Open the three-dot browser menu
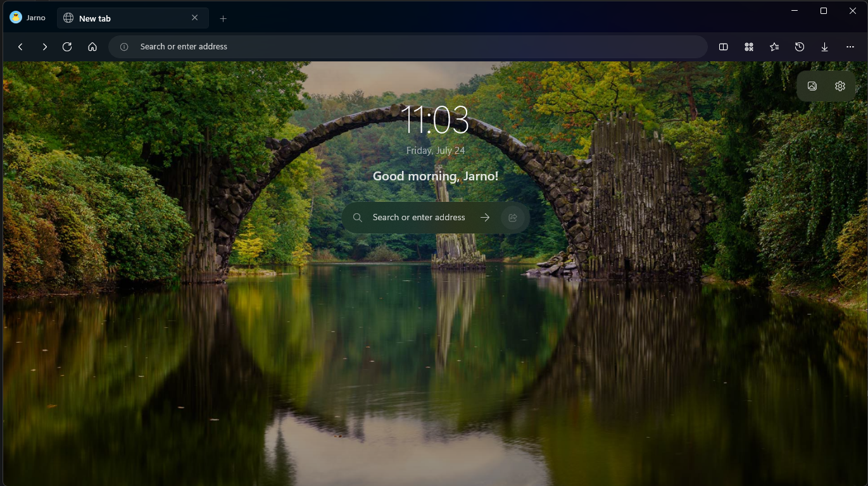Viewport: 868px width, 486px height. pos(850,47)
